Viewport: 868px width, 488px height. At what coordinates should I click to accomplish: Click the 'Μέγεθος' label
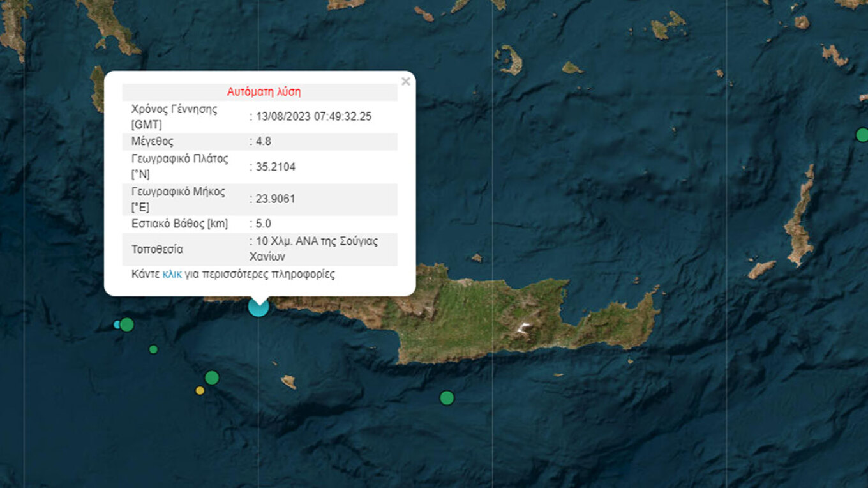152,141
